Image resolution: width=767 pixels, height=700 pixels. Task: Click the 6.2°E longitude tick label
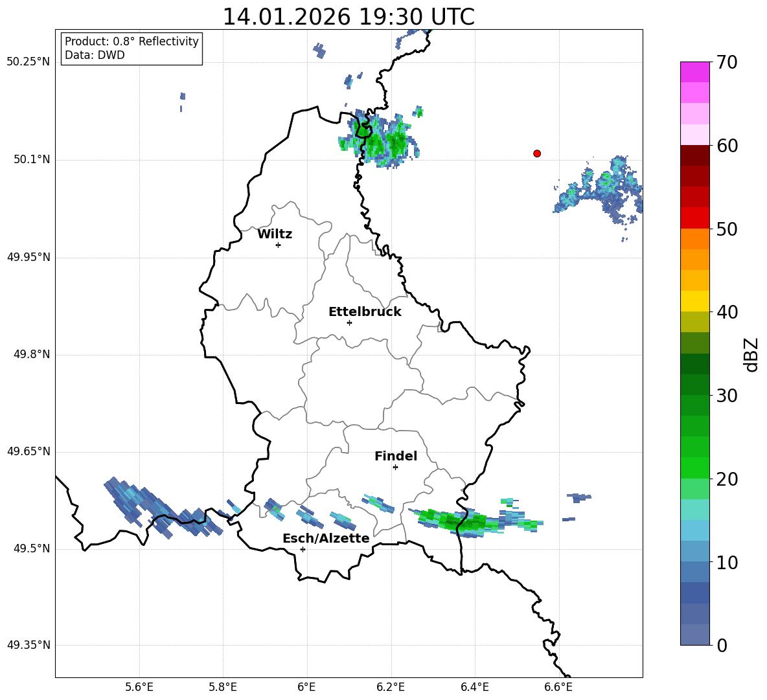[x=391, y=687]
